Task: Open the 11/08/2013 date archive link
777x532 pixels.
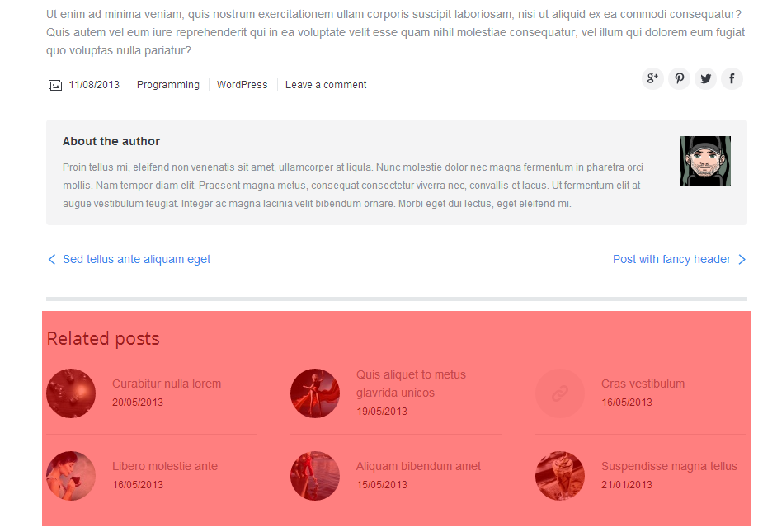Action: [x=94, y=85]
